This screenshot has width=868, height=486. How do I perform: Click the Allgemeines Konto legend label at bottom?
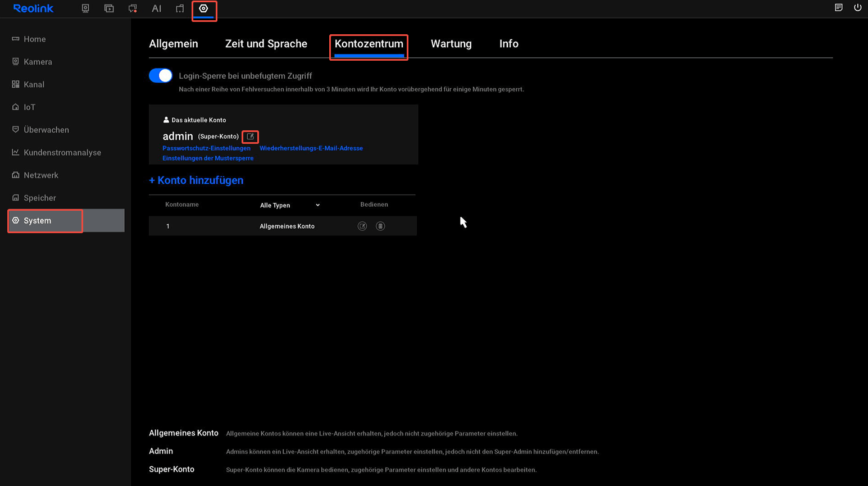tap(184, 433)
